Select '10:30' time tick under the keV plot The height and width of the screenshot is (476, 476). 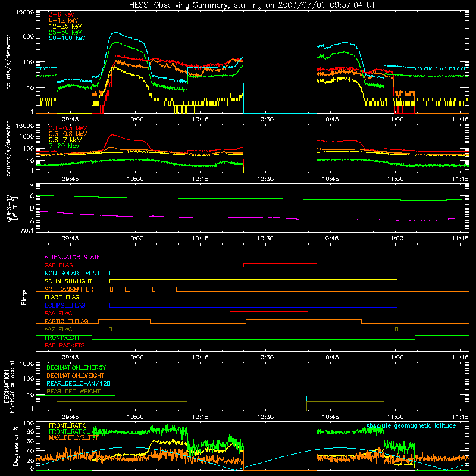click(265, 120)
